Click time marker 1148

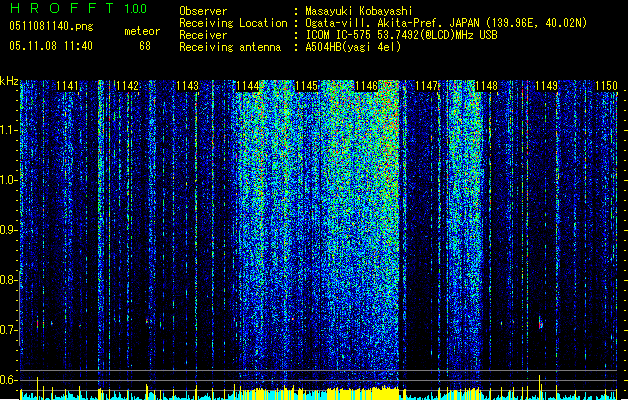pyautogui.click(x=486, y=86)
